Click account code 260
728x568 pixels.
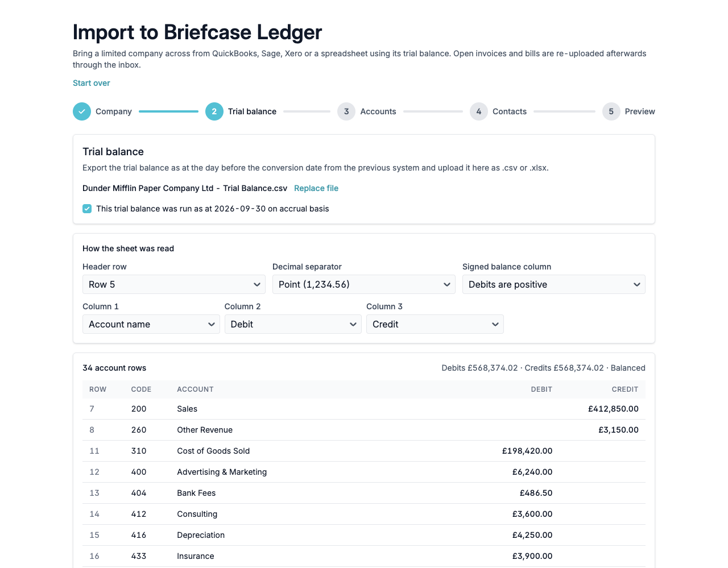click(x=139, y=430)
